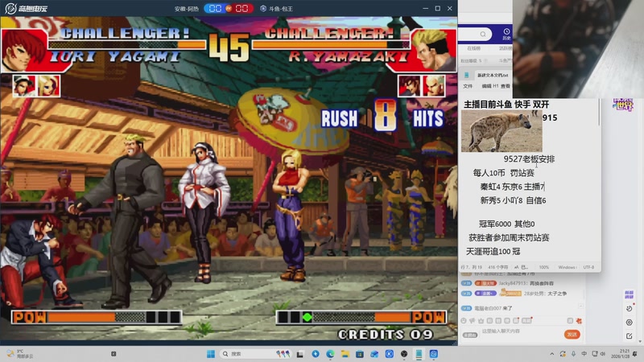
Task: Click the megaphone icon in chat toolbar
Action: 473,320
